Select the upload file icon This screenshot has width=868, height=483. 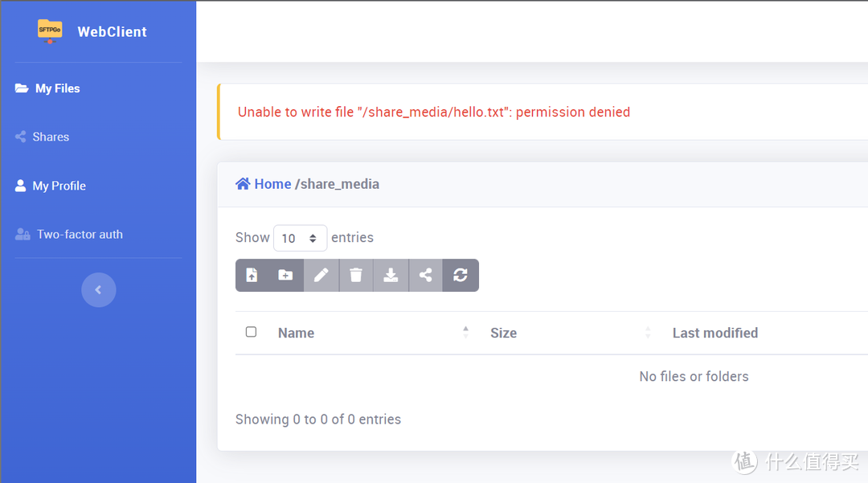click(x=252, y=275)
